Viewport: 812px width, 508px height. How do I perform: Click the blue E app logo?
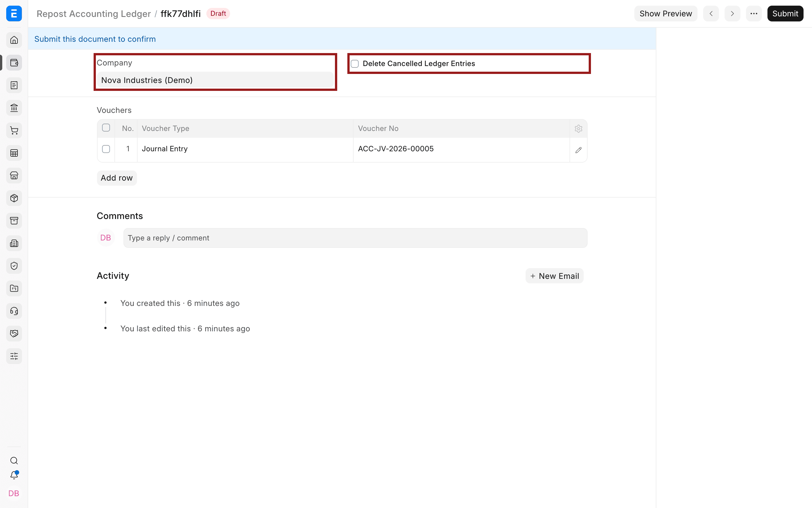click(14, 14)
